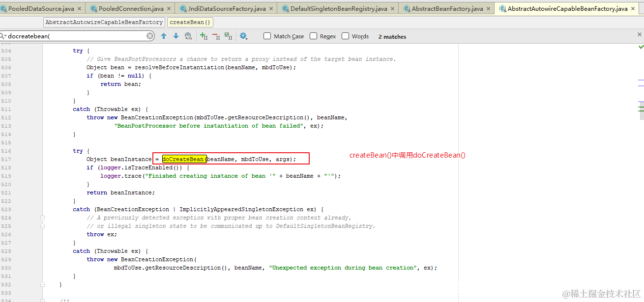Unselect occurrence (red minus) icon

(x=216, y=36)
